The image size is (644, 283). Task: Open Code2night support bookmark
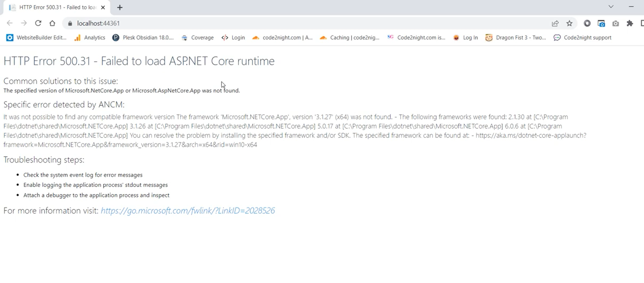[x=583, y=37]
